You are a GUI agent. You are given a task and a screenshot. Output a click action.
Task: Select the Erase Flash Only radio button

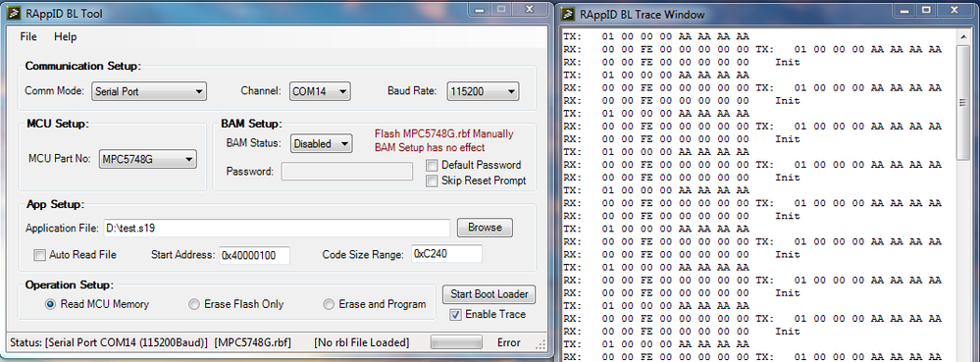click(x=194, y=304)
